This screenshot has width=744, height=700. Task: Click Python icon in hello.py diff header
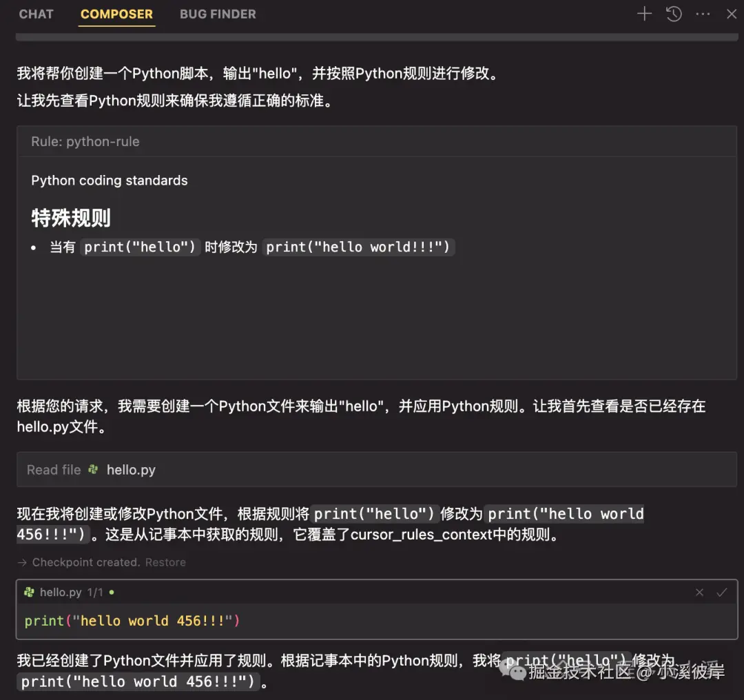point(29,593)
